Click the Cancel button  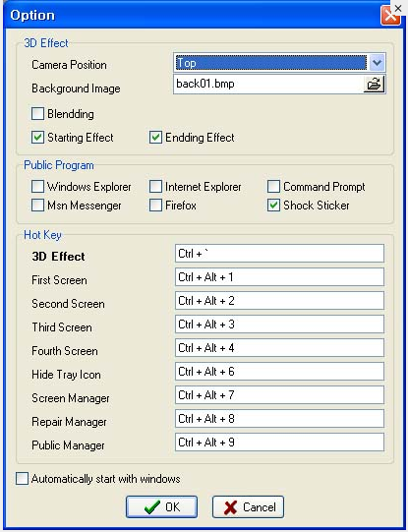point(248,506)
